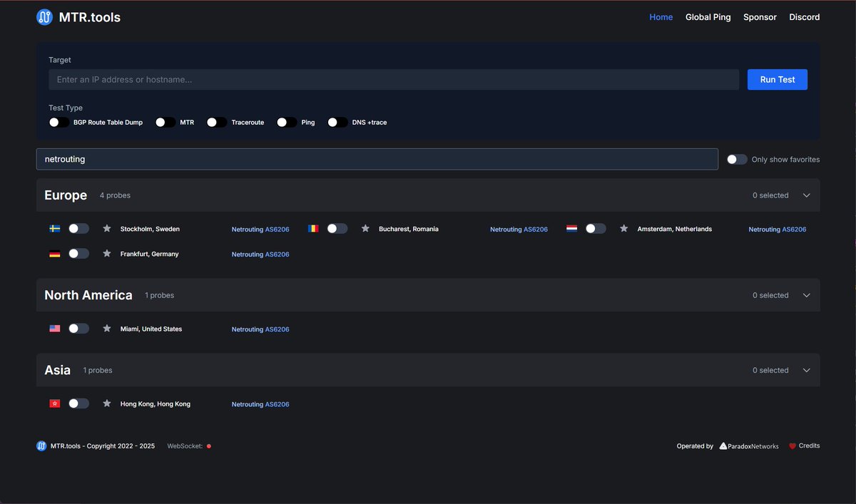856x504 pixels.
Task: Click the red WebSocket status indicator
Action: (208, 446)
